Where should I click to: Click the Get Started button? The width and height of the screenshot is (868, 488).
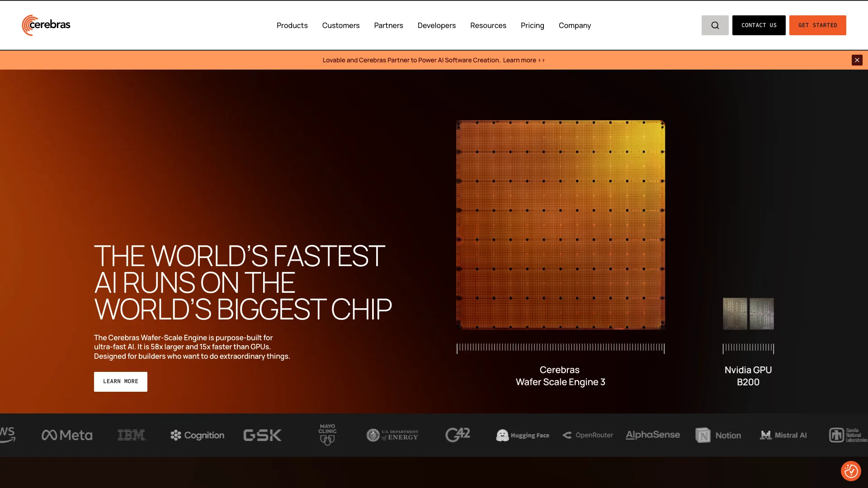coord(818,25)
